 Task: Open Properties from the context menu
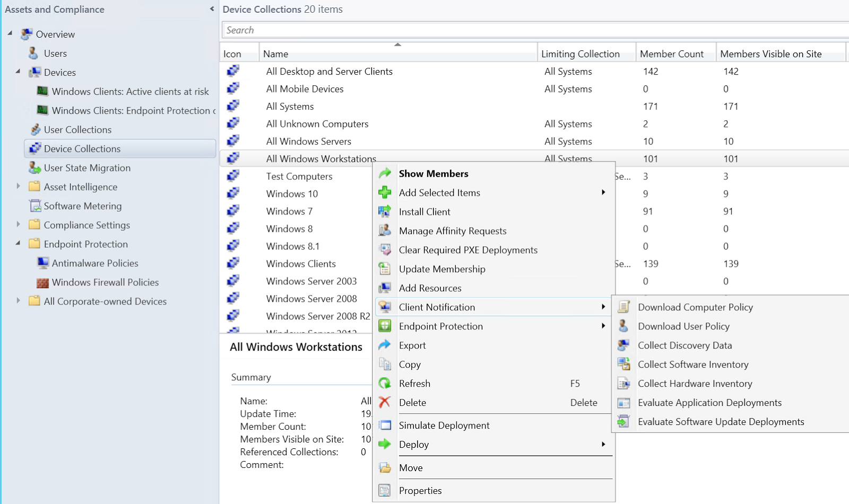coord(420,491)
